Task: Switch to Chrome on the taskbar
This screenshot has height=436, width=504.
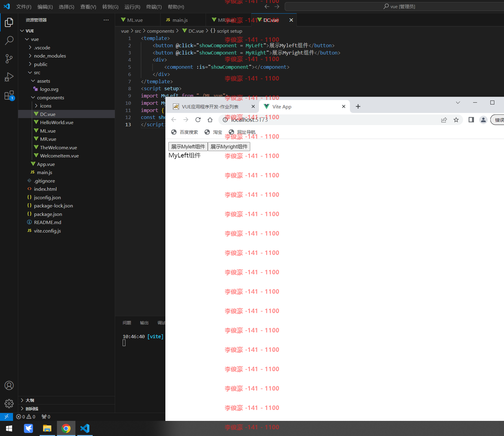Action: click(66, 428)
